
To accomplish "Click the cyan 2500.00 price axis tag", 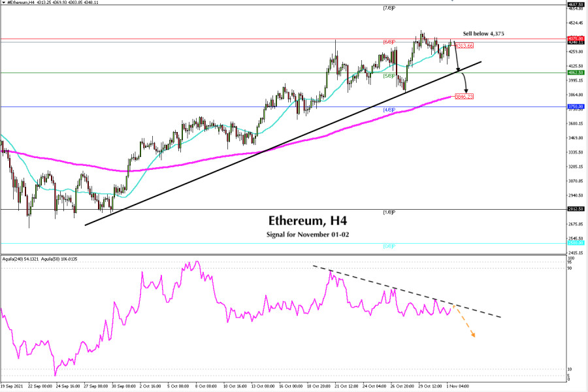I will point(576,243).
